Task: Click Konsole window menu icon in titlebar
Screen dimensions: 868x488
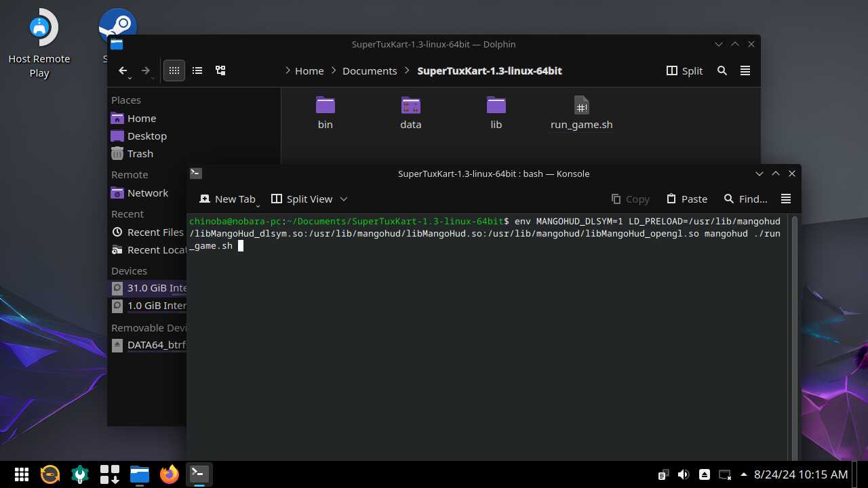Action: [x=195, y=174]
